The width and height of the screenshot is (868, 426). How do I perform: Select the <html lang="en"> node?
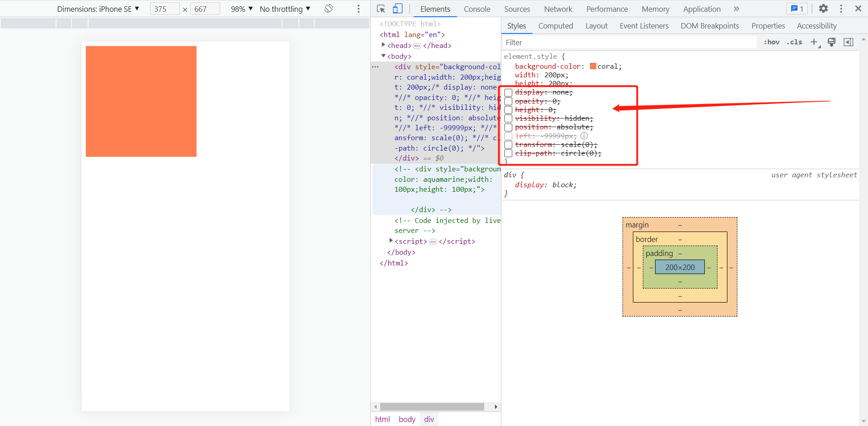point(412,34)
